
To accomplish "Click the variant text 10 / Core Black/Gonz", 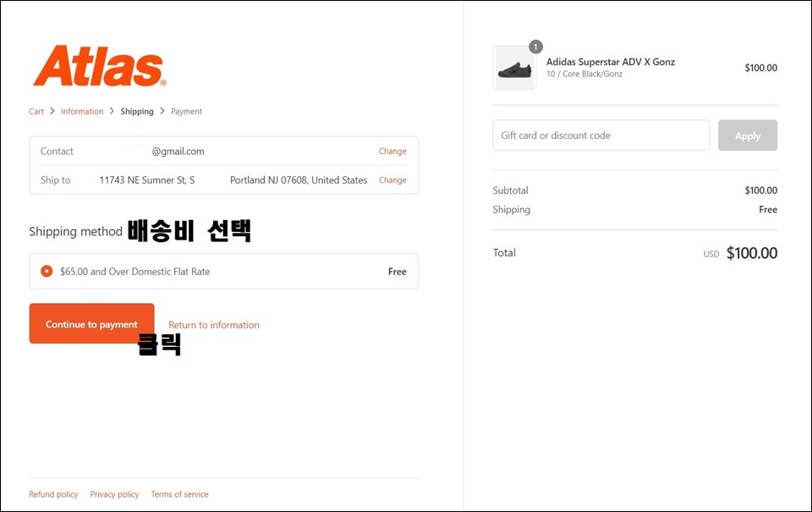I will click(584, 74).
